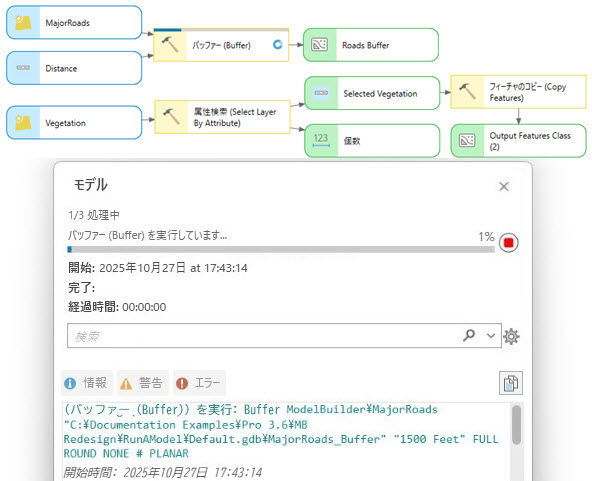Screen dimensions: 592x481
Task: Copy messages with the clipboard icon
Action: click(x=511, y=383)
